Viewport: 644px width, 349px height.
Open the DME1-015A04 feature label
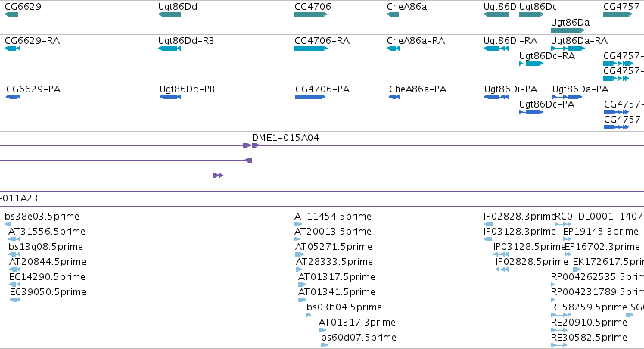pos(285,138)
